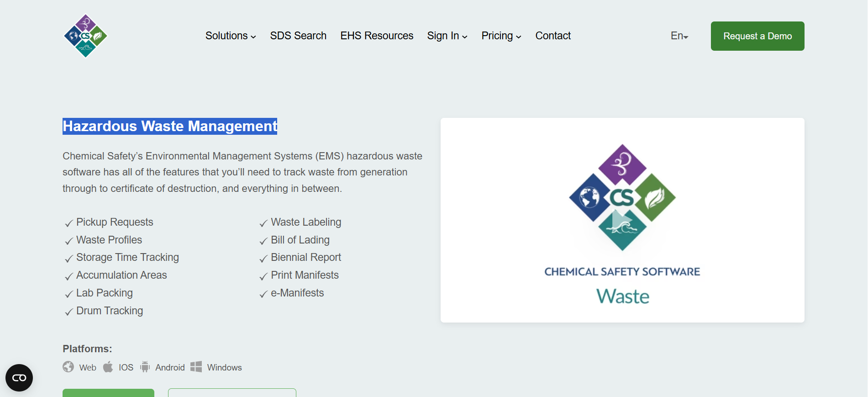This screenshot has height=397, width=868.
Task: Click the IOS platform label
Action: pos(126,367)
